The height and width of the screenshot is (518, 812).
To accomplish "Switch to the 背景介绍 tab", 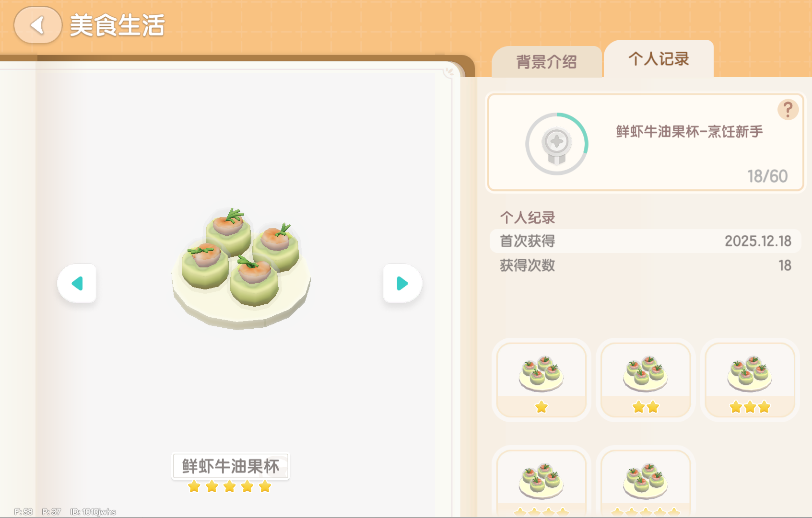I will pyautogui.click(x=547, y=62).
